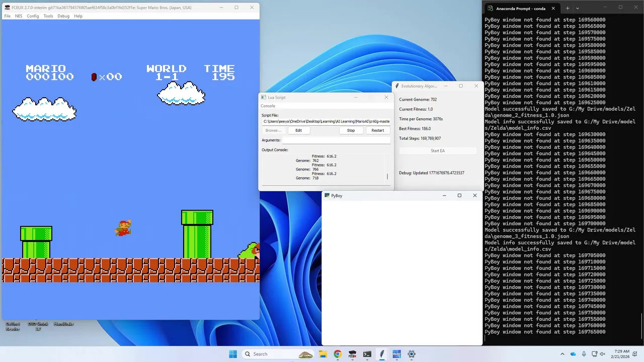Click the Current Fitness: 1.0 label
Screen dimensions: 644x362
tap(416, 109)
